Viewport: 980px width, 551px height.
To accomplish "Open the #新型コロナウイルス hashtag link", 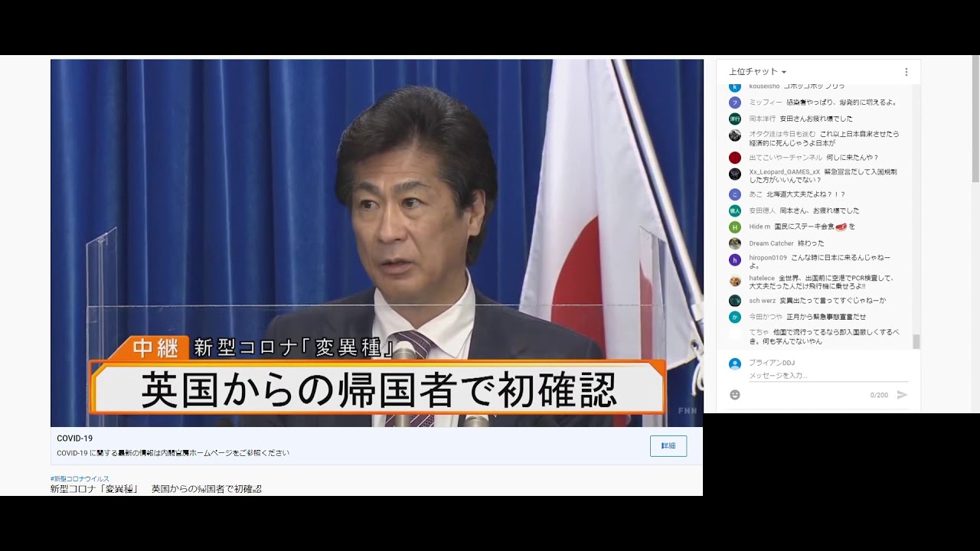I will pyautogui.click(x=78, y=478).
